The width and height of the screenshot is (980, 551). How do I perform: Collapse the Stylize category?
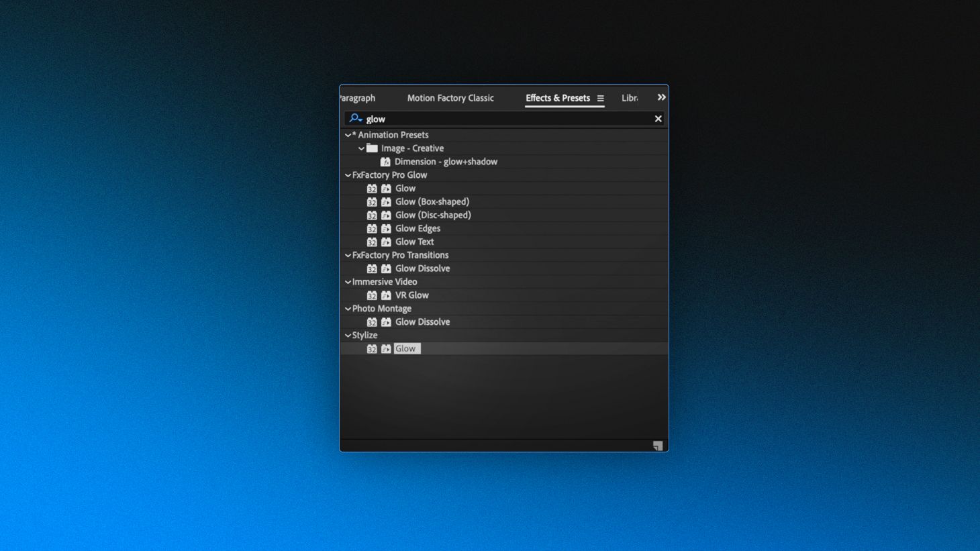click(348, 336)
